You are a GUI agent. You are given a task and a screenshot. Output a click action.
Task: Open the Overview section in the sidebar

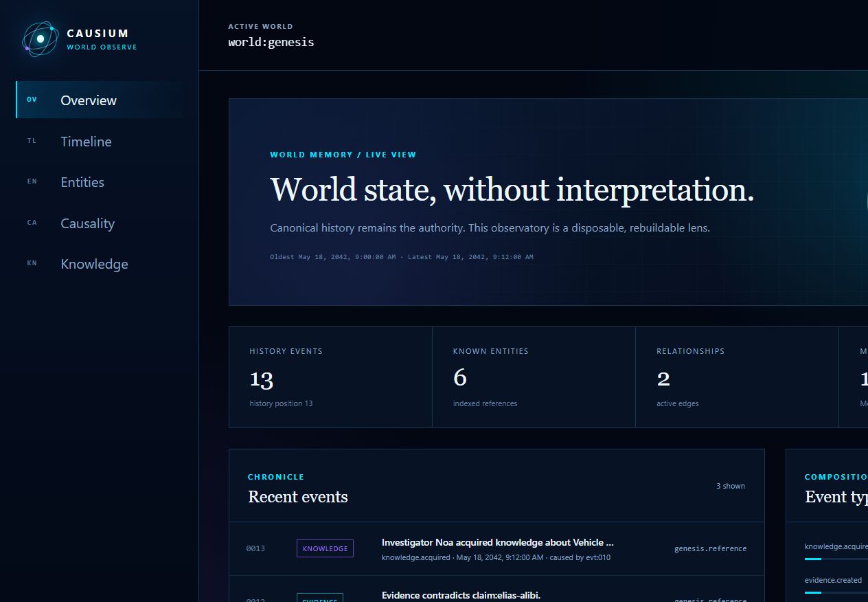click(100, 100)
